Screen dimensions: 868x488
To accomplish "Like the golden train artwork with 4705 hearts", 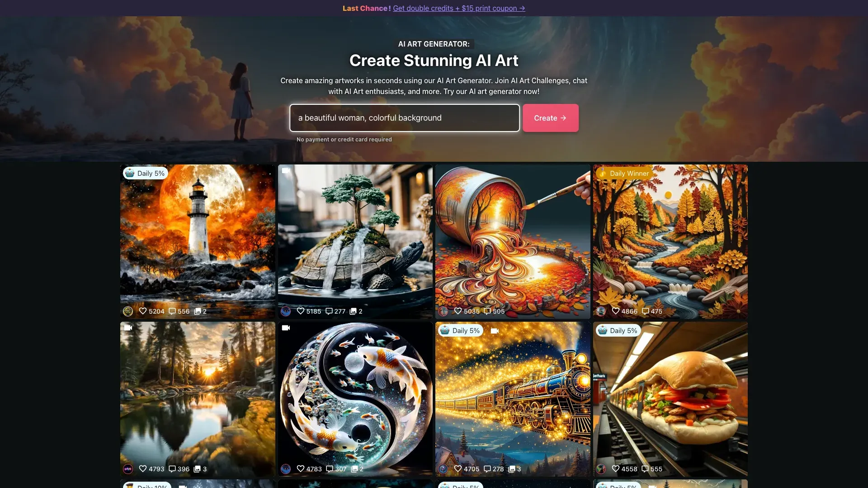I will coord(458,469).
